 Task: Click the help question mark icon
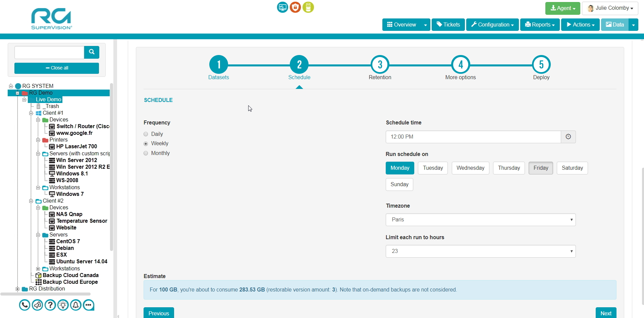pyautogui.click(x=50, y=305)
